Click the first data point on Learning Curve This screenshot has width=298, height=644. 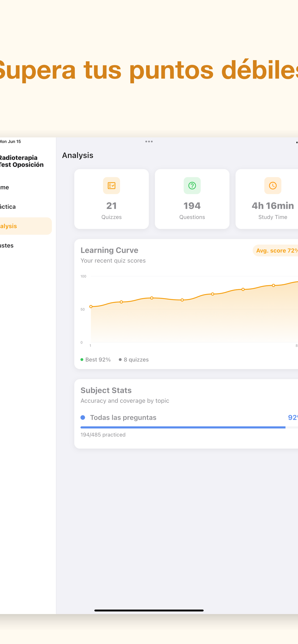click(x=91, y=306)
